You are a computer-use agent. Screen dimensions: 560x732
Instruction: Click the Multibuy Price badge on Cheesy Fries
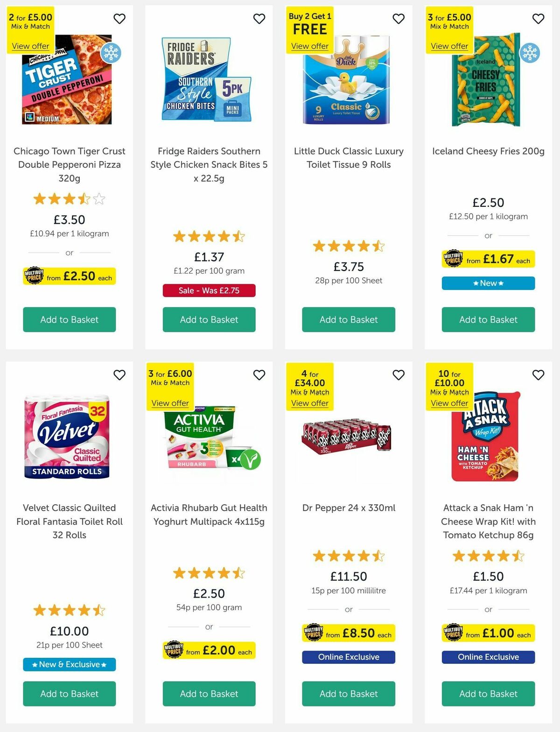coord(488,260)
